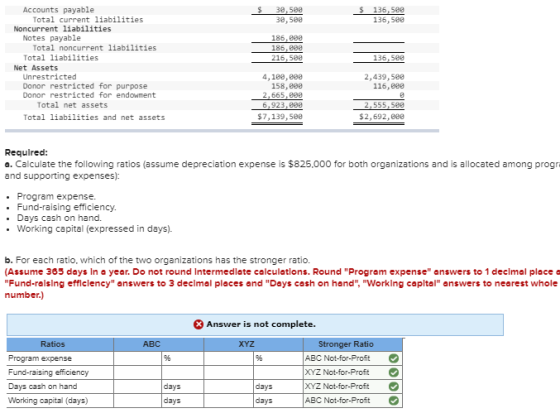Click the 'Stronger Ratio' column header

point(353,344)
